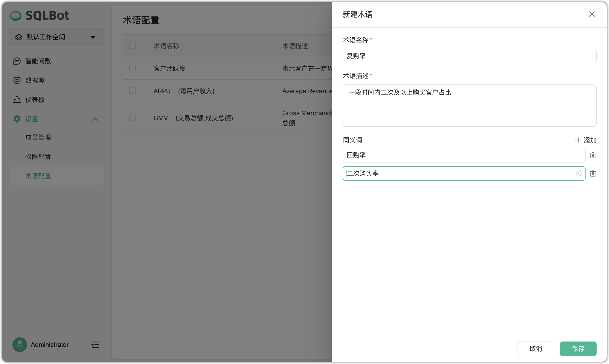This screenshot has height=364, width=609.
Task: Switch to 成员管理 menu item
Action: pyautogui.click(x=38, y=137)
